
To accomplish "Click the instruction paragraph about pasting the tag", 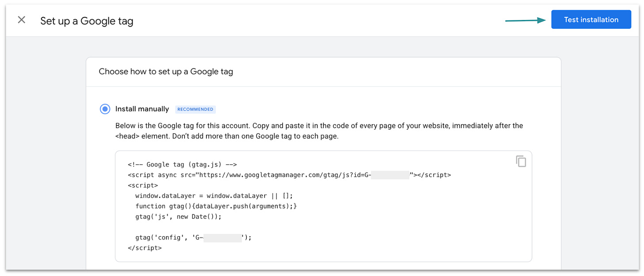I will pos(319,131).
